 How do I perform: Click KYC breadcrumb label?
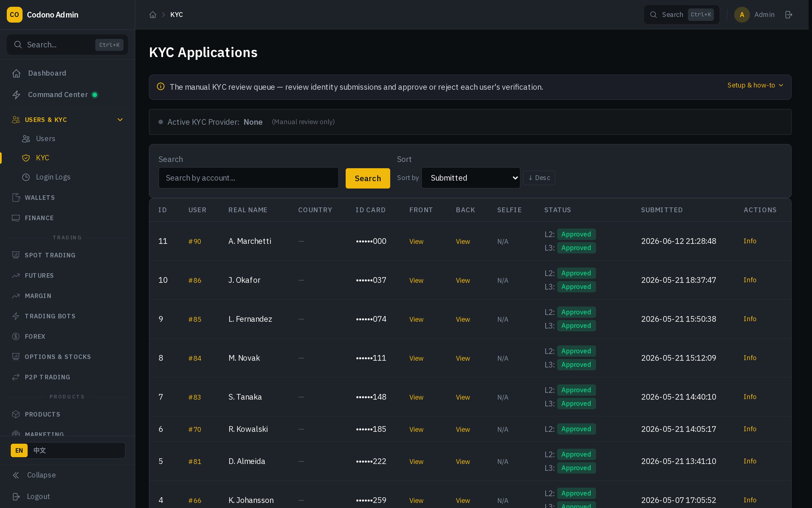coord(176,15)
